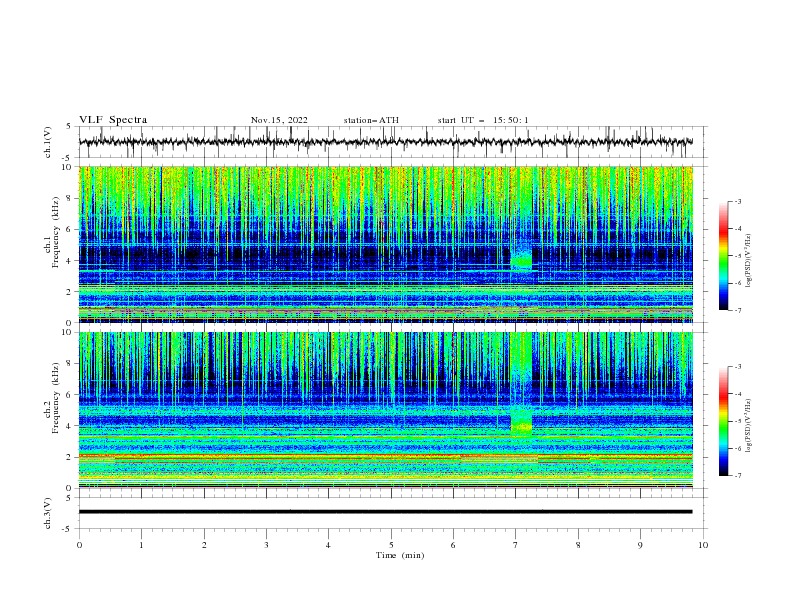The height and width of the screenshot is (612, 792).
Task: Click the ch.1 spectrogram panel
Action: click(x=386, y=244)
